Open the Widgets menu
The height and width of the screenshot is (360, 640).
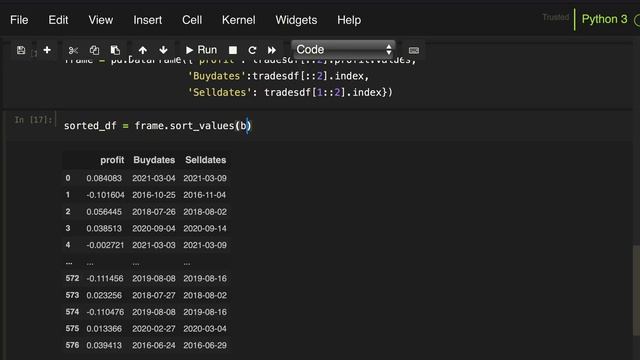(296, 20)
